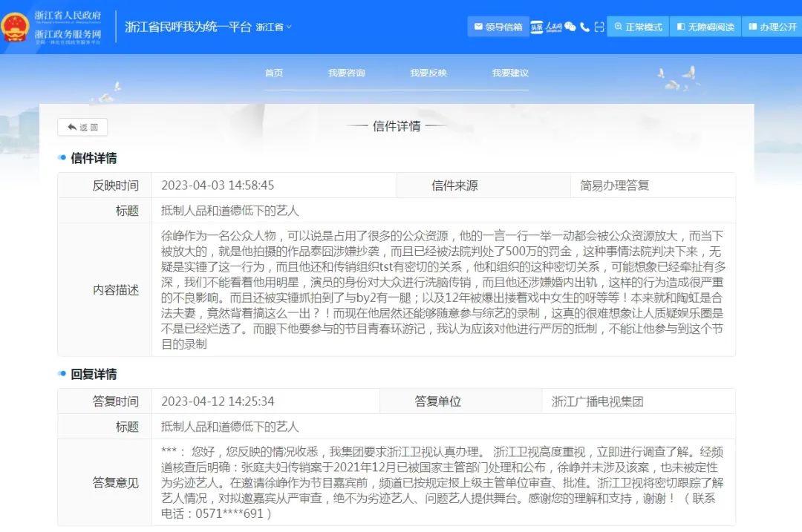Click the 内容描述 complaint text body

(443, 289)
